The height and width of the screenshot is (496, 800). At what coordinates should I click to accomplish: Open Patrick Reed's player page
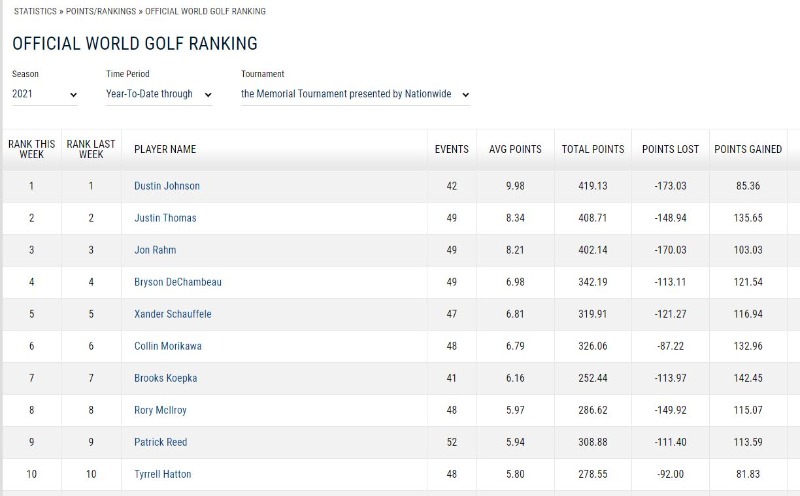point(161,442)
